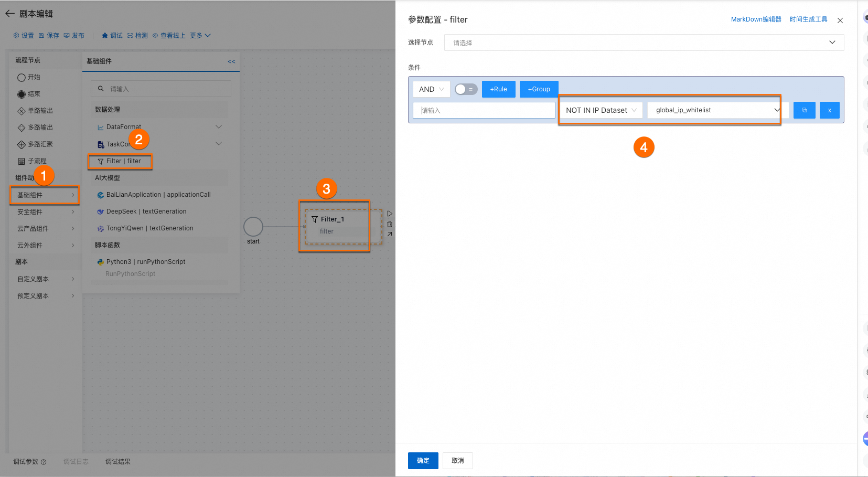Click the run triangle icon beside Filter_1

tap(390, 214)
